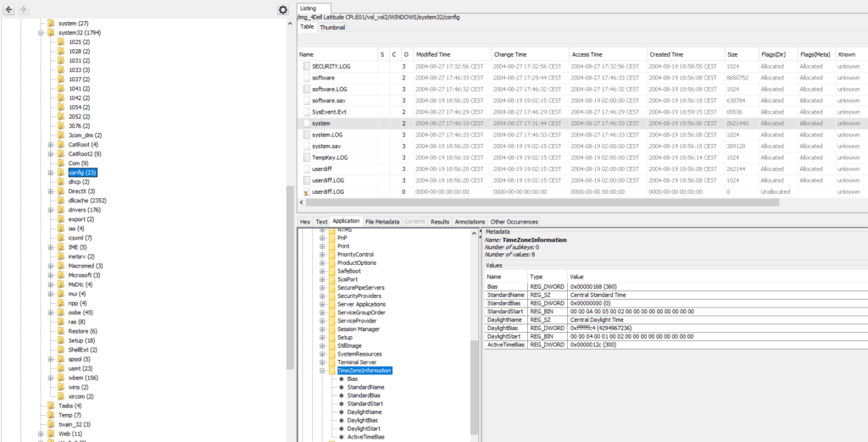
Task: Click the file icon of SysEvent.Evt
Action: (x=306, y=112)
